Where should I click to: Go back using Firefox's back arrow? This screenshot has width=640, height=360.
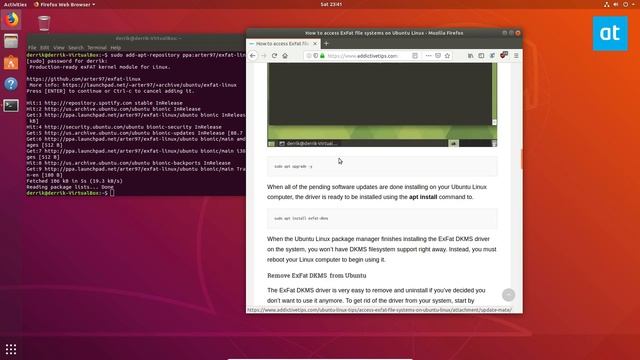pyautogui.click(x=253, y=56)
